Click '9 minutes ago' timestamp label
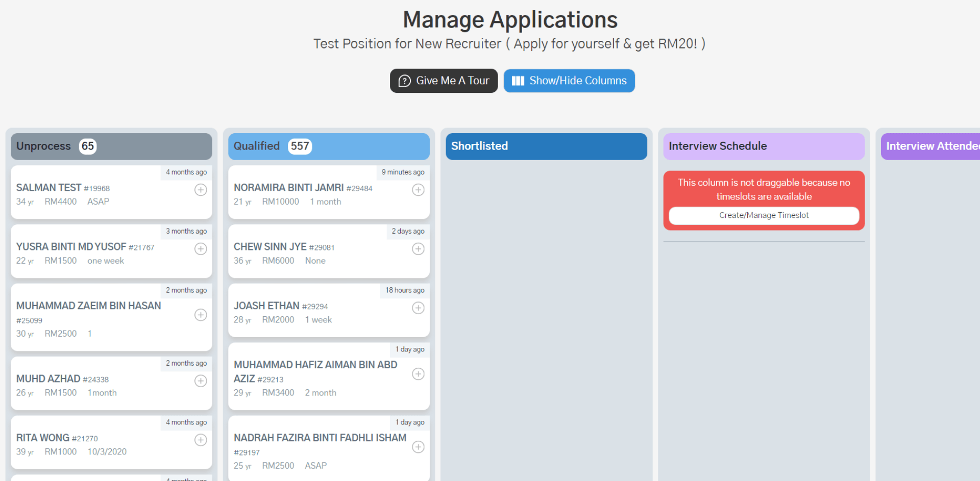Screen dimensions: 980x481 (403, 172)
